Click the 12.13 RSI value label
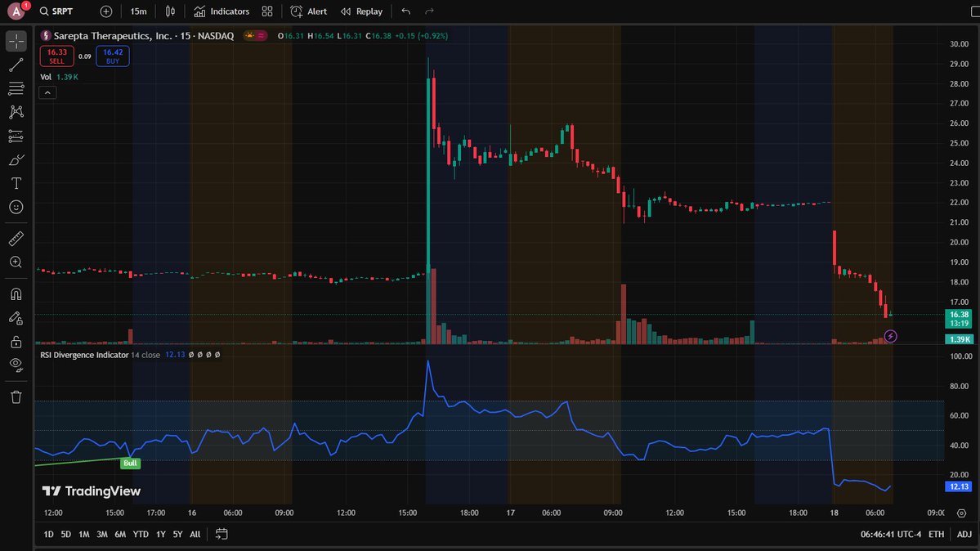Image resolution: width=980 pixels, height=551 pixels. [959, 486]
